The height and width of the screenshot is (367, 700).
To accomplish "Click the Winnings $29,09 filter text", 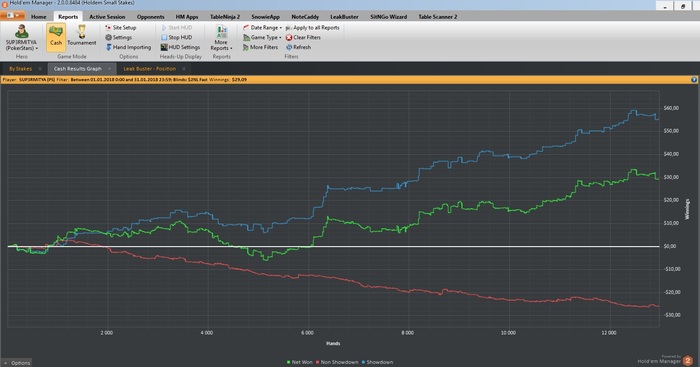I will pos(229,80).
